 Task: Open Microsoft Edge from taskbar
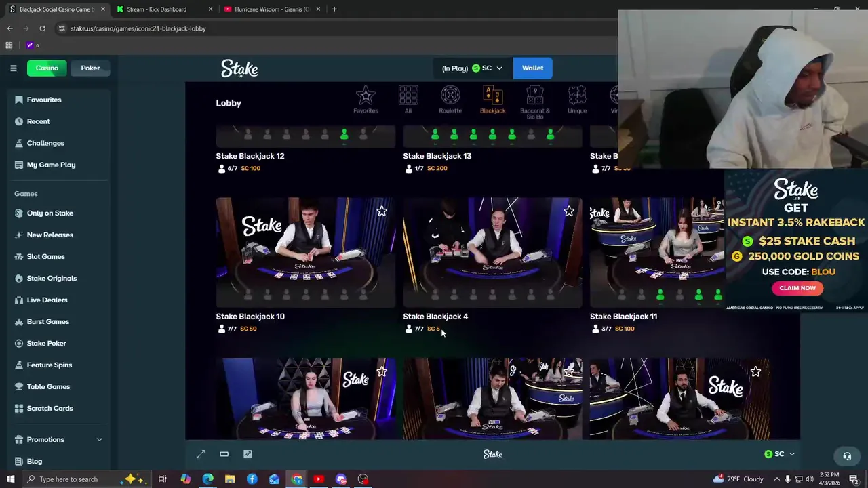(x=208, y=479)
